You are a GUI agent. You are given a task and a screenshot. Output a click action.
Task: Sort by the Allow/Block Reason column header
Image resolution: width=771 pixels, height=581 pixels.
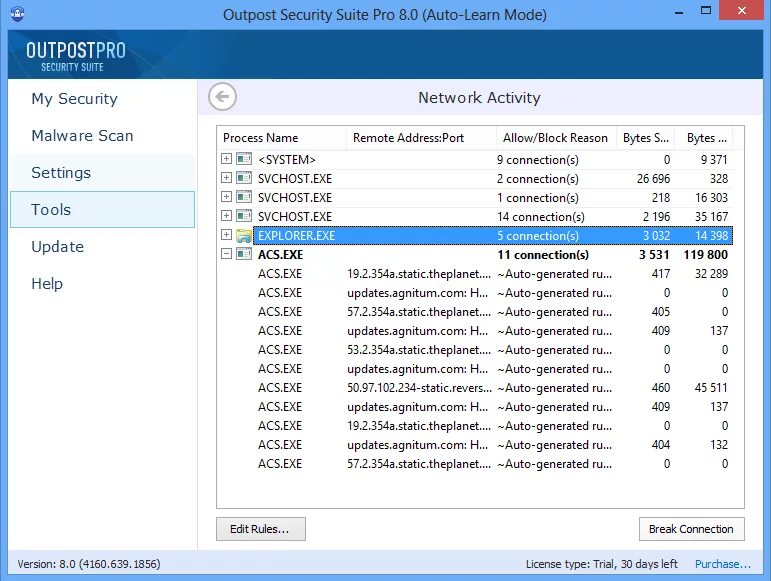coord(556,138)
